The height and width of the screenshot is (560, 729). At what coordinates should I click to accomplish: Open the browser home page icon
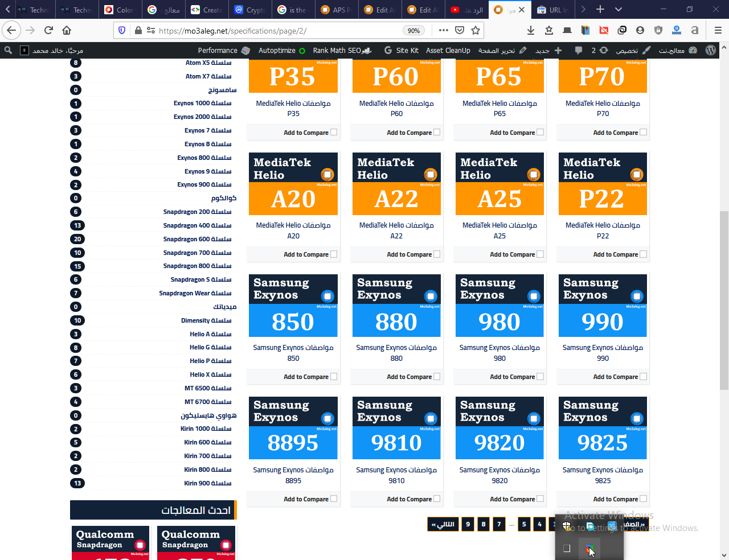(67, 30)
